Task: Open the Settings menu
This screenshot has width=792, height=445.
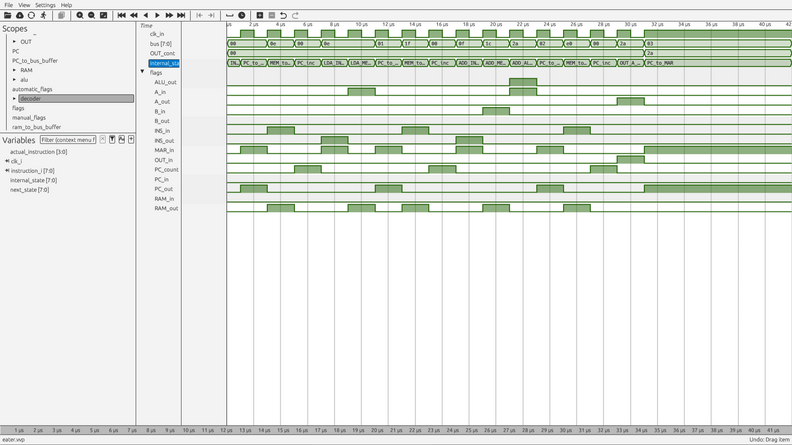Action: tap(45, 5)
